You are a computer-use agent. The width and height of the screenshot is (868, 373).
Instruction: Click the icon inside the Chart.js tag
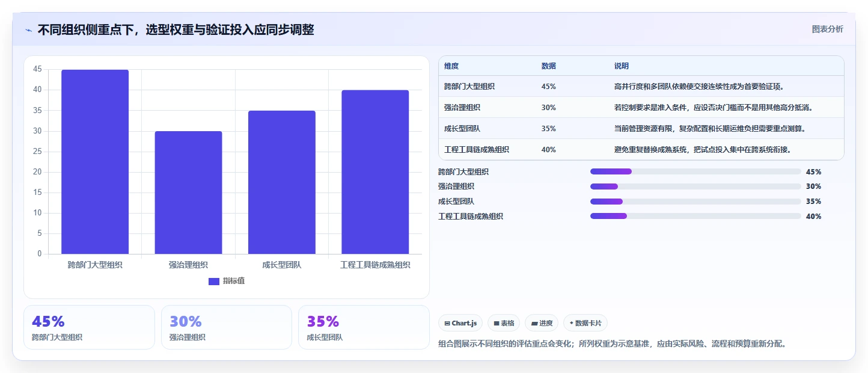pos(447,323)
